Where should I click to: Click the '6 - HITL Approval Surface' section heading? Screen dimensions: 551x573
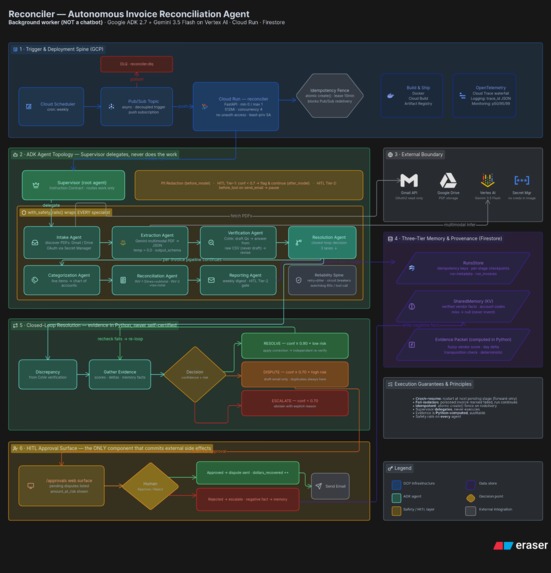[115, 448]
